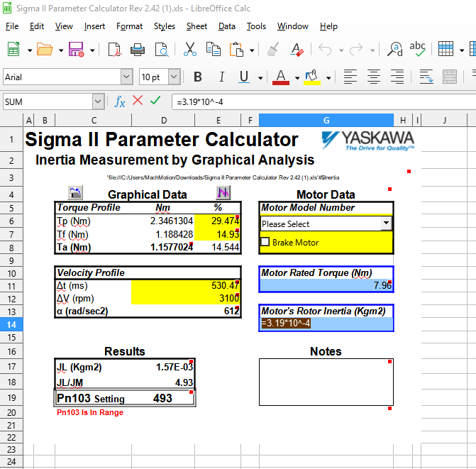Screen dimensions: 476x469
Task: Open Print Preview icon
Action: (x=162, y=49)
